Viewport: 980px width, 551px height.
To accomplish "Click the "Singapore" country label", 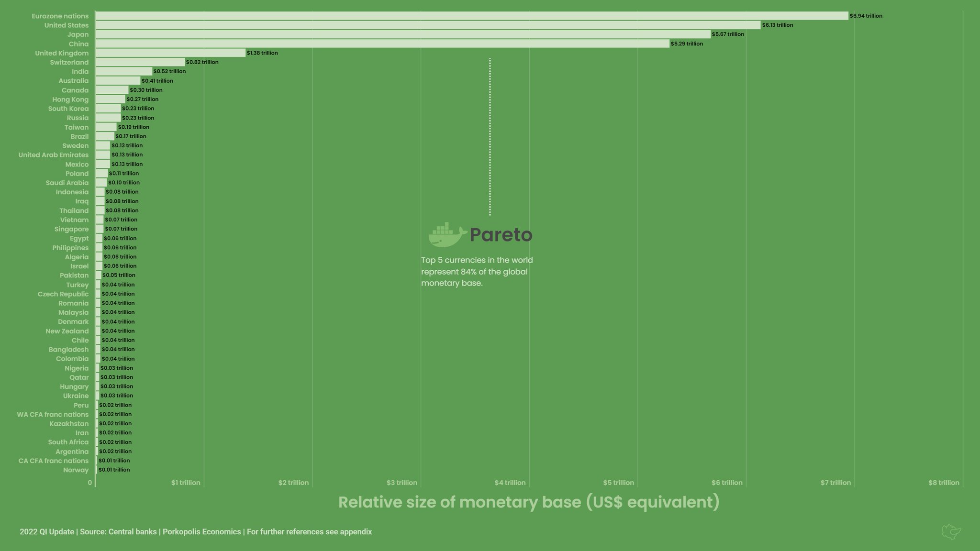I will pyautogui.click(x=71, y=229).
